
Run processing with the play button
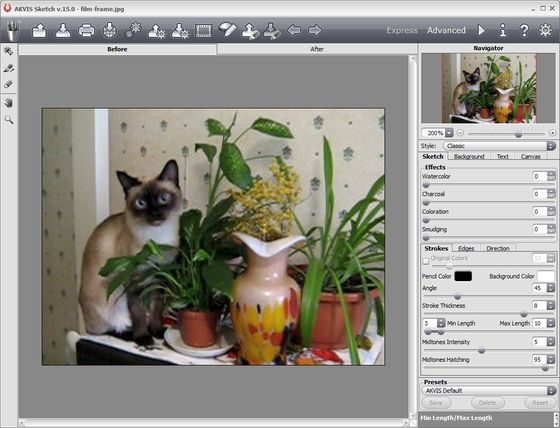click(x=481, y=30)
